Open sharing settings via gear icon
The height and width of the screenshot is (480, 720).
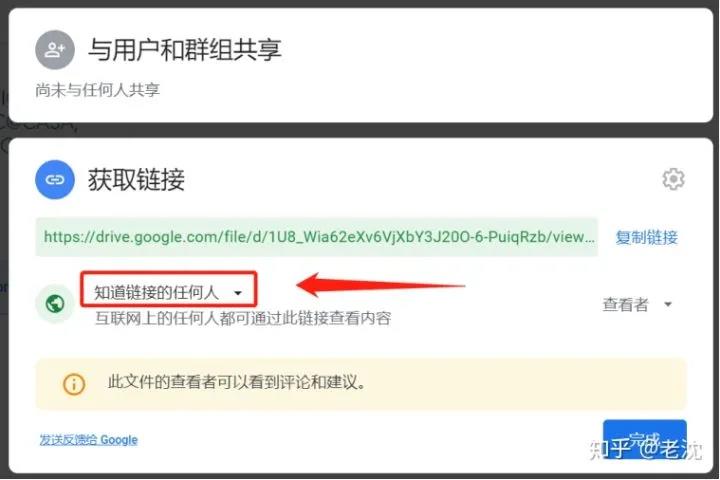(673, 179)
